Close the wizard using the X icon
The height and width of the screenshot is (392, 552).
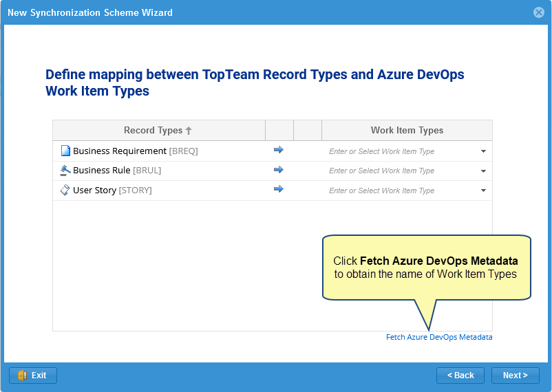point(539,12)
